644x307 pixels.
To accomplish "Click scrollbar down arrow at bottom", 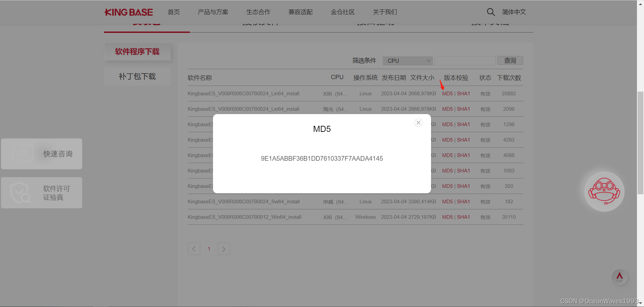I will point(640,303).
